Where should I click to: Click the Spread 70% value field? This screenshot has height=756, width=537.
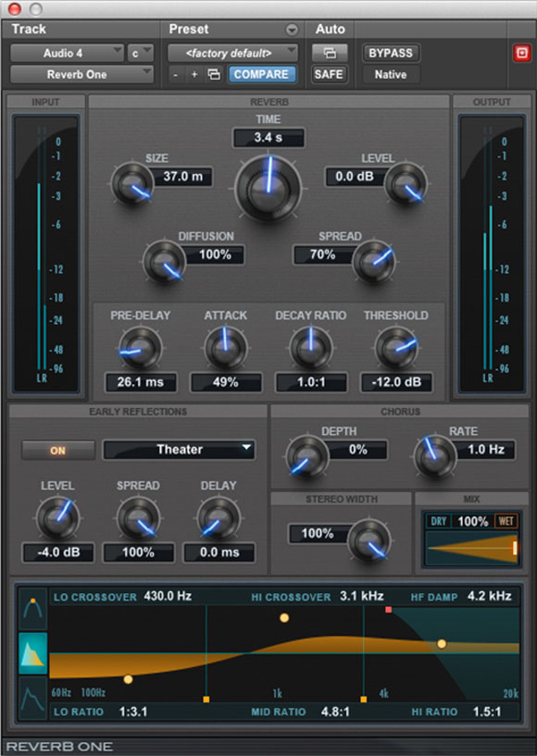coord(323,254)
